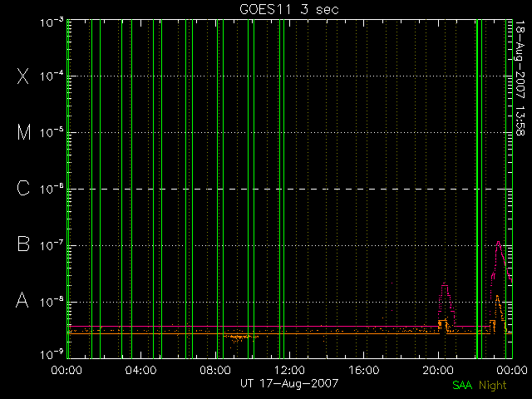Viewport: 532px width, 399px height.
Task: Click the GOES11 3 sec plot title
Action: (289, 9)
